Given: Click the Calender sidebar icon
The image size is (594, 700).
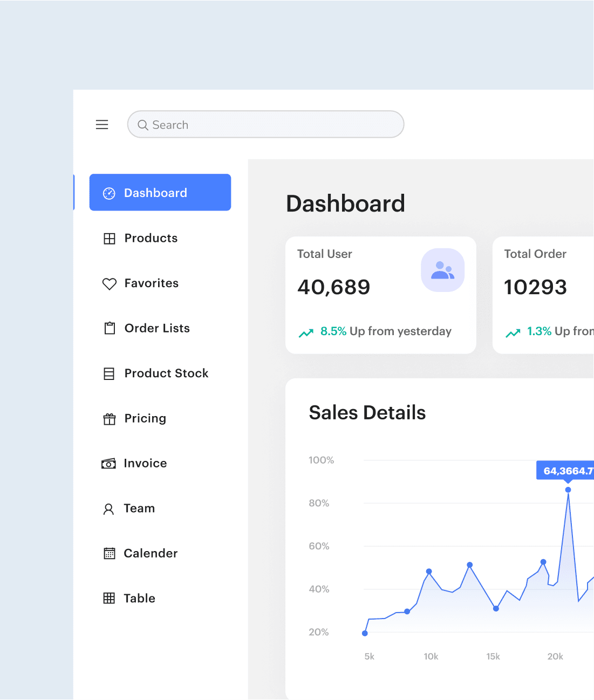Looking at the screenshot, I should tap(110, 553).
